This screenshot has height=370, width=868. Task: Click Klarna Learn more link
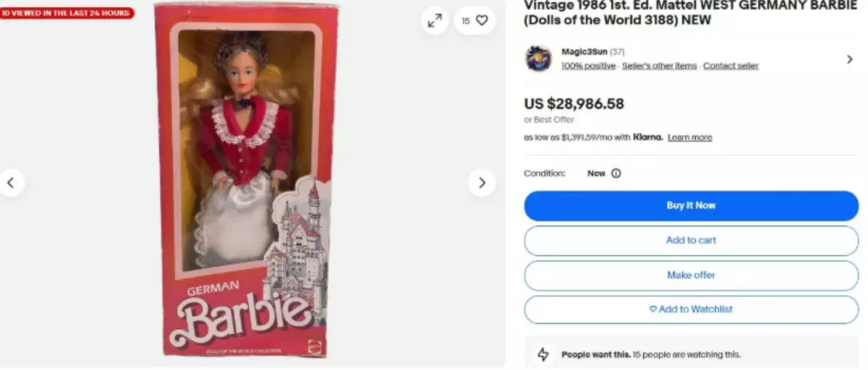tap(689, 138)
